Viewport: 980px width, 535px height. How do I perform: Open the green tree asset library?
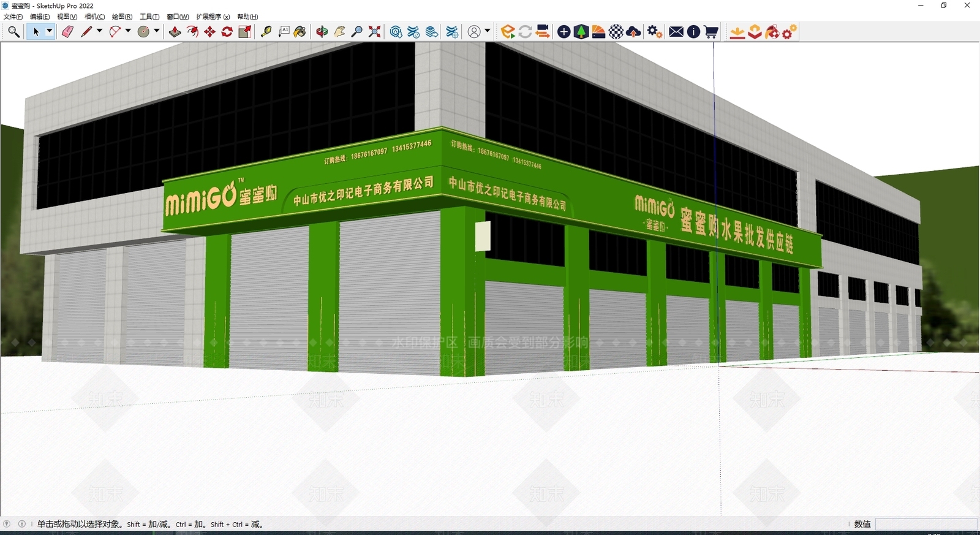581,32
